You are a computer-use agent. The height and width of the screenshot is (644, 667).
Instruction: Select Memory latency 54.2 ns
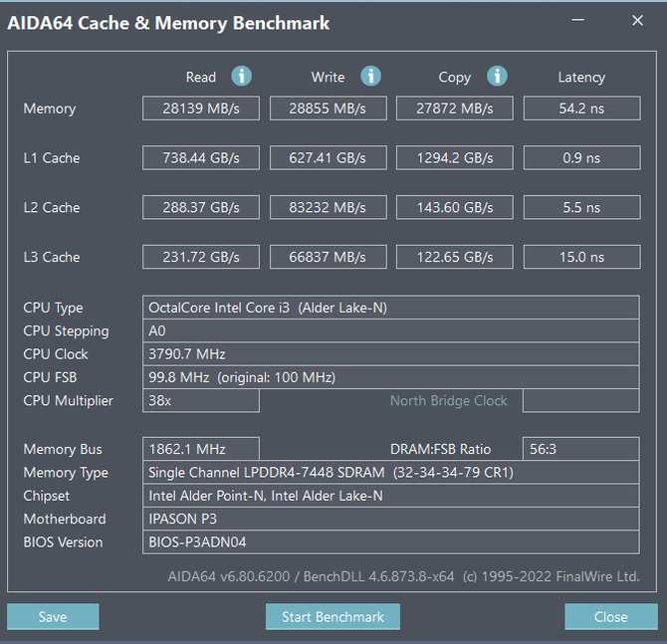pyautogui.click(x=581, y=108)
